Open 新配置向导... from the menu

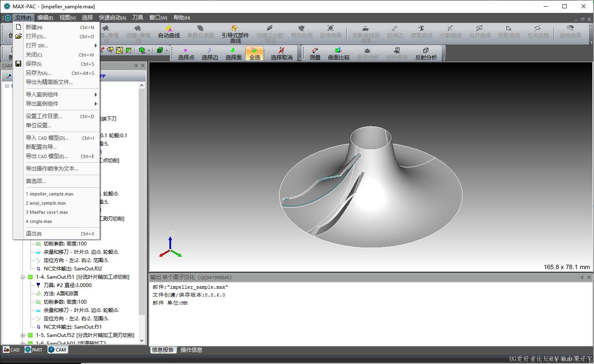coord(57,147)
